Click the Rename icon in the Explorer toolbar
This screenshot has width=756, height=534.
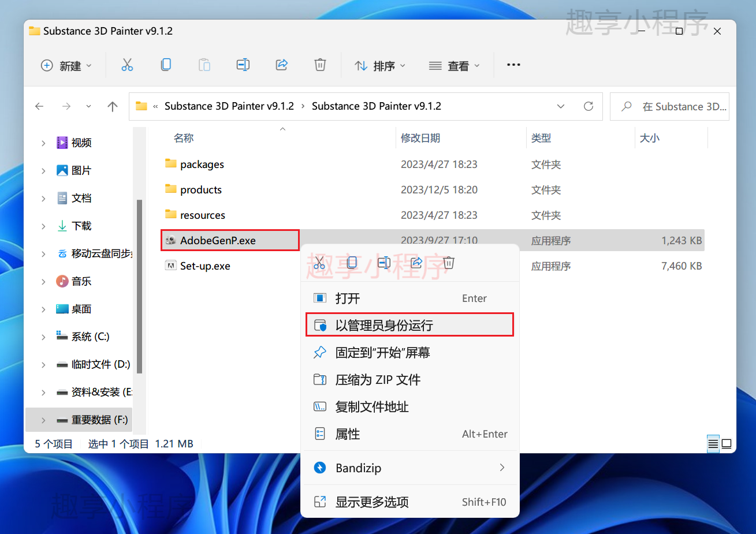[x=243, y=65]
